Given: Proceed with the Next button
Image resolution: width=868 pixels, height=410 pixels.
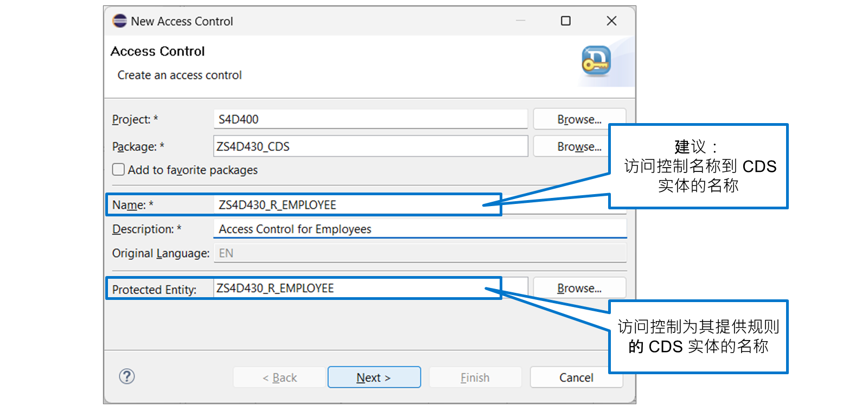Looking at the screenshot, I should (374, 377).
